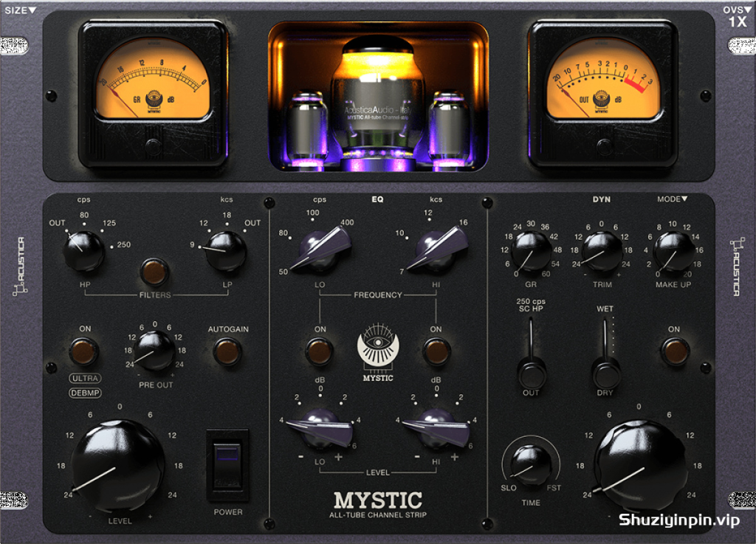Click the HP filter frequency knob
The height and width of the screenshot is (544, 756).
click(83, 250)
